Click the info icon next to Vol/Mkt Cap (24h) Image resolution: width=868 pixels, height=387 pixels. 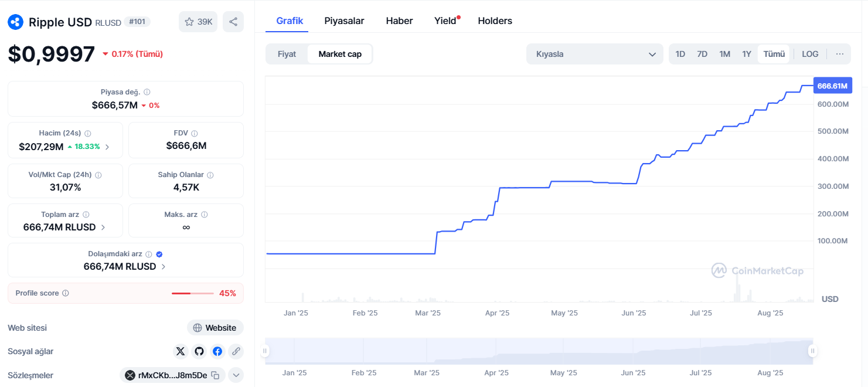pos(98,175)
